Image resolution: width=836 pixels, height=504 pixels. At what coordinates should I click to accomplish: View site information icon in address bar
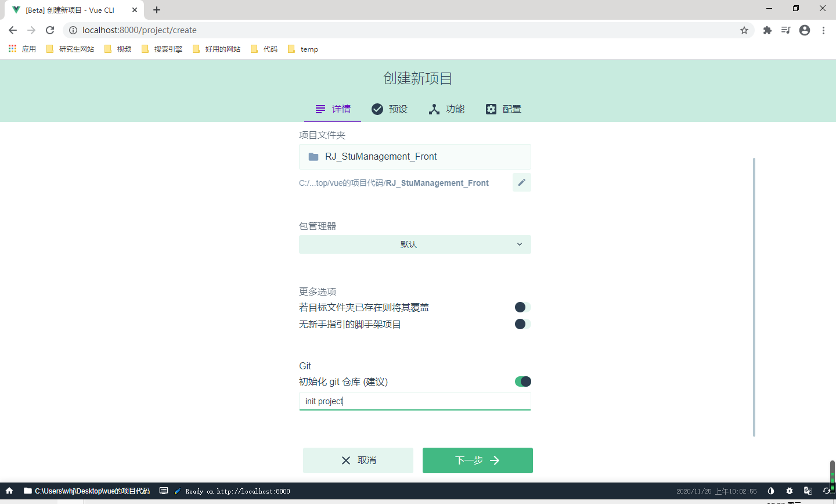click(x=73, y=30)
